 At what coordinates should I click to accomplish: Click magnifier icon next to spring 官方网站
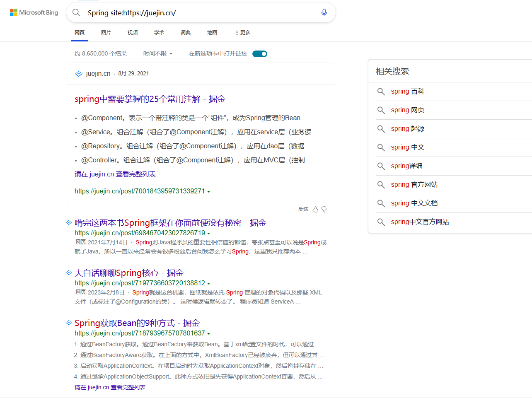click(381, 185)
